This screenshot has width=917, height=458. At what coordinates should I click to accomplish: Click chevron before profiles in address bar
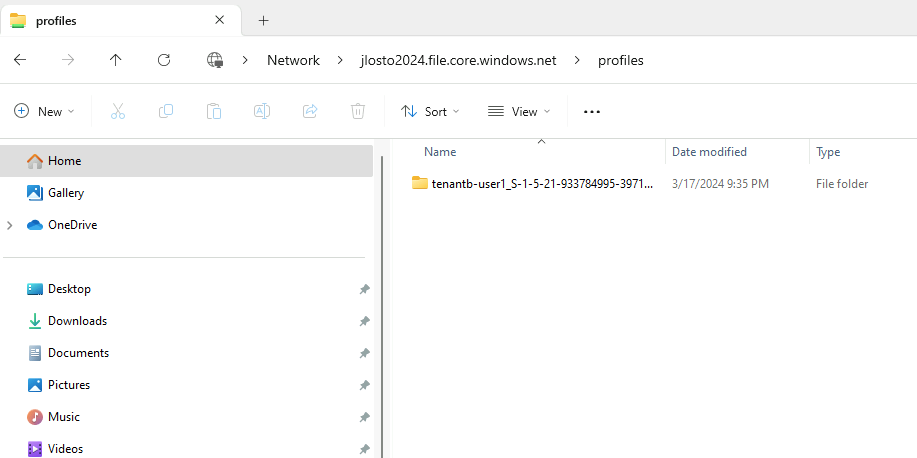(x=577, y=60)
